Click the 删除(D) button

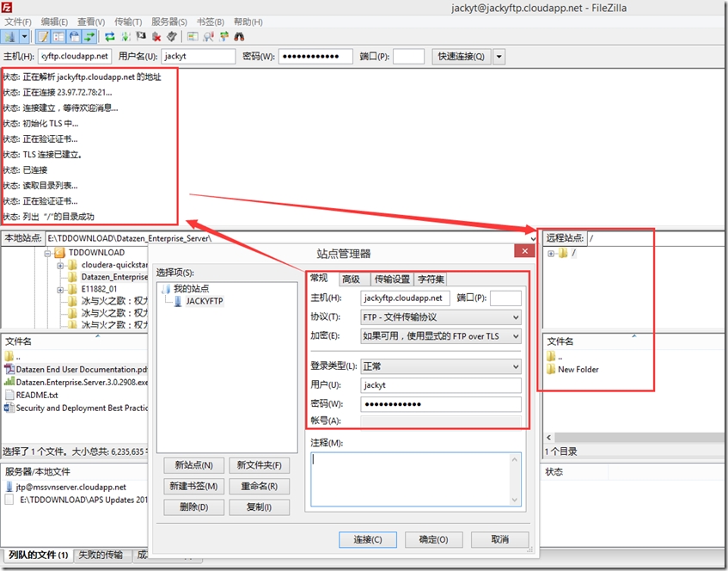pyautogui.click(x=193, y=507)
